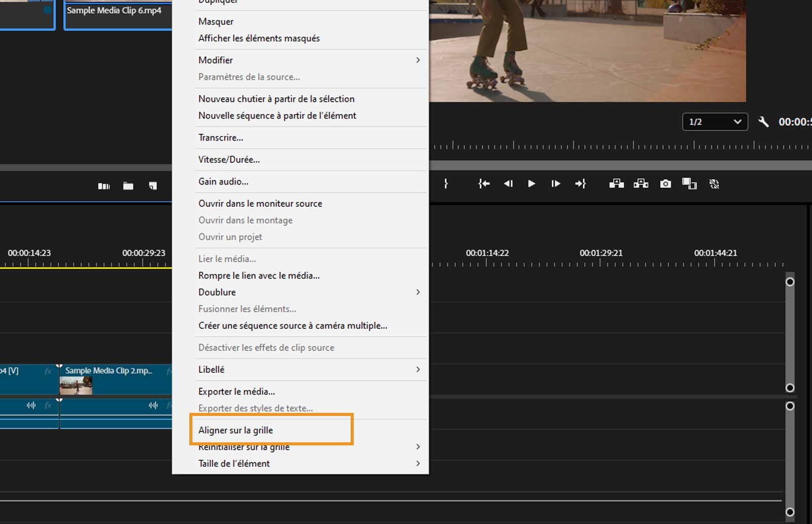Select Gain audio in the context menu

coord(223,181)
